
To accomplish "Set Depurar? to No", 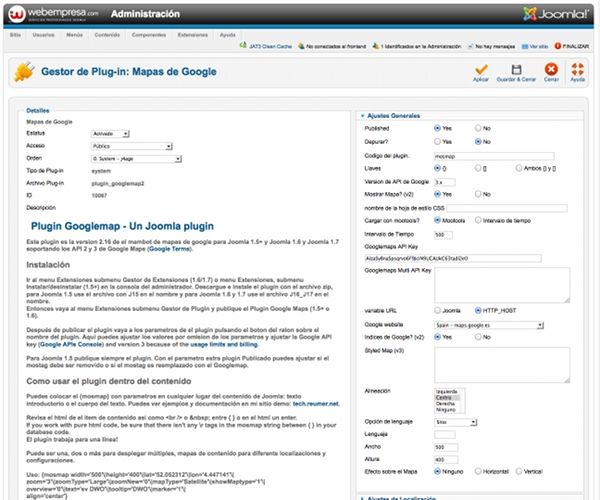I will pos(478,142).
